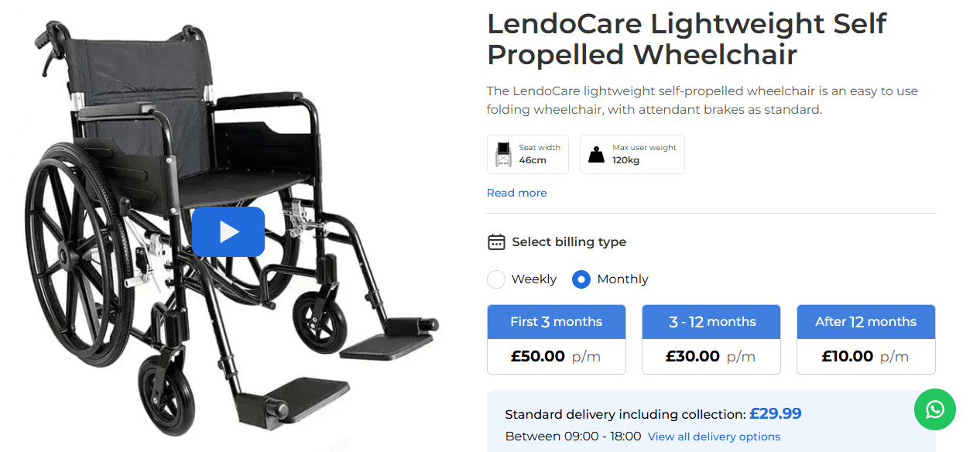
Task: Click the £29.99 delivery price
Action: click(775, 414)
